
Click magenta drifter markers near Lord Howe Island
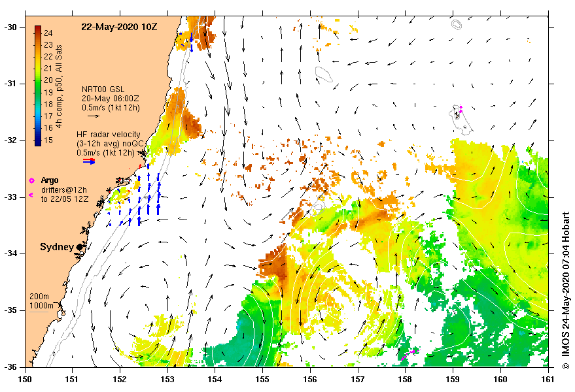click(x=461, y=109)
